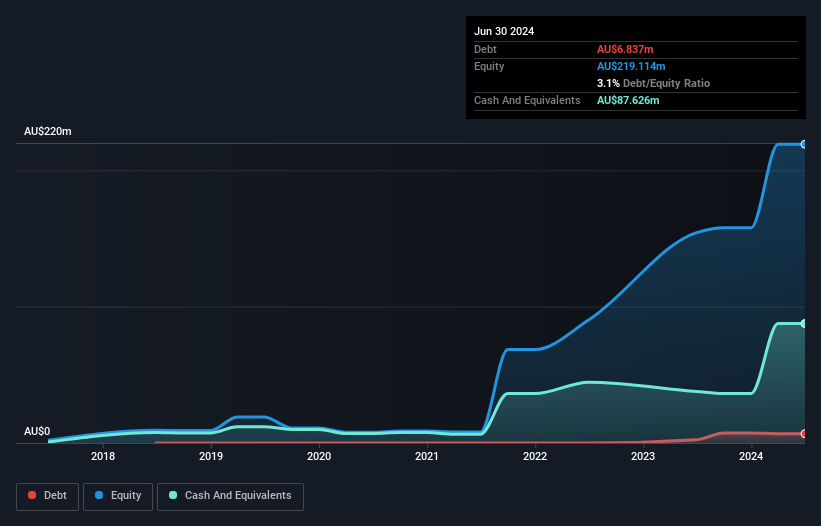821x526 pixels.
Task: Click the 2018 x-axis label
Action: click(x=103, y=456)
